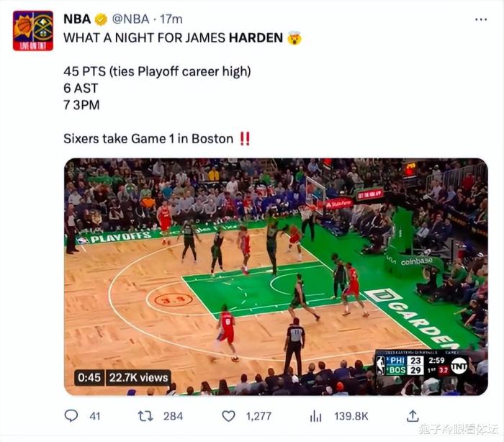Click the reply speech bubble icon
The height and width of the screenshot is (442, 504).
point(71,415)
